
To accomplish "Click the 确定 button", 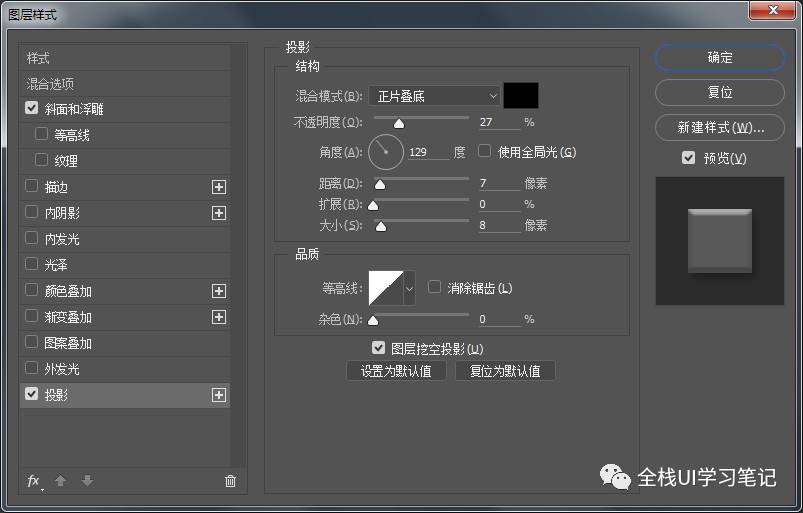I will click(720, 57).
